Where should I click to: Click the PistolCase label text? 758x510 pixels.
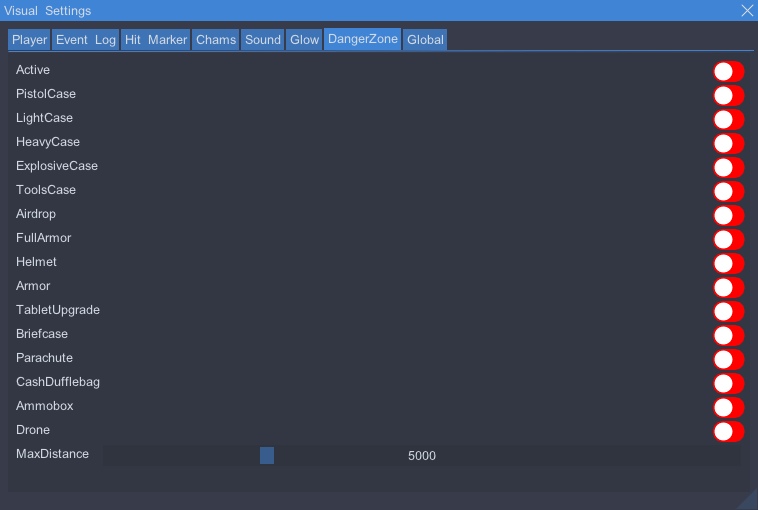click(x=46, y=94)
